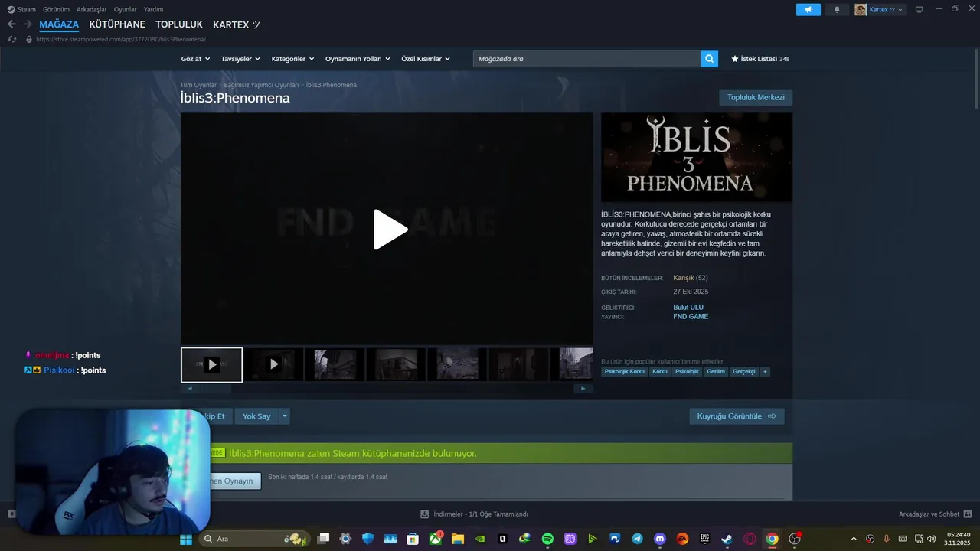
Task: Open the Kartex account dropdown
Action: 879,9
